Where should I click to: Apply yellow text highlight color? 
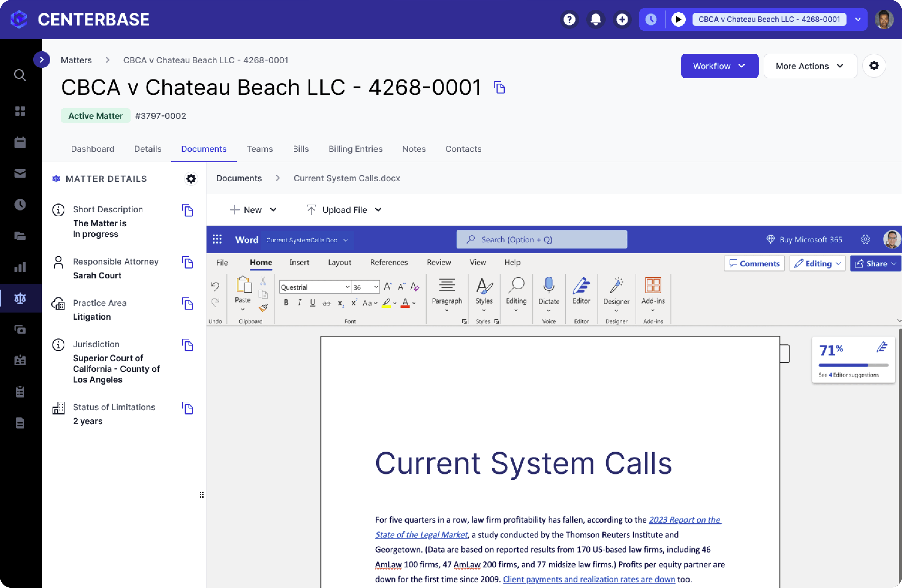click(x=387, y=303)
